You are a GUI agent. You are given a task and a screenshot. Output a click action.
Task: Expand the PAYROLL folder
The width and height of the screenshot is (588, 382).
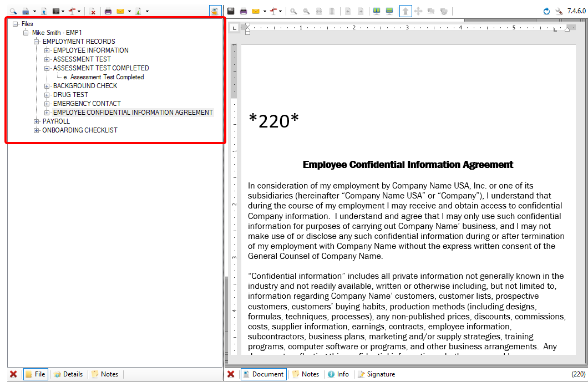[37, 121]
